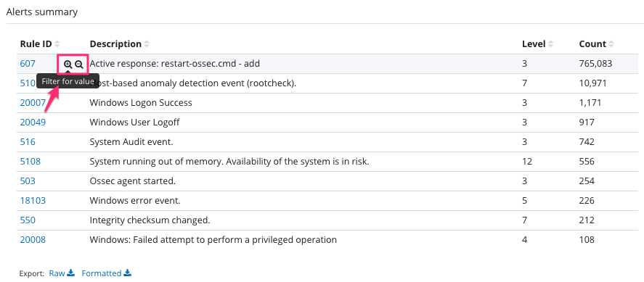Open rule ID 20008 link
Viewport: 644px width, 282px height.
click(x=33, y=240)
